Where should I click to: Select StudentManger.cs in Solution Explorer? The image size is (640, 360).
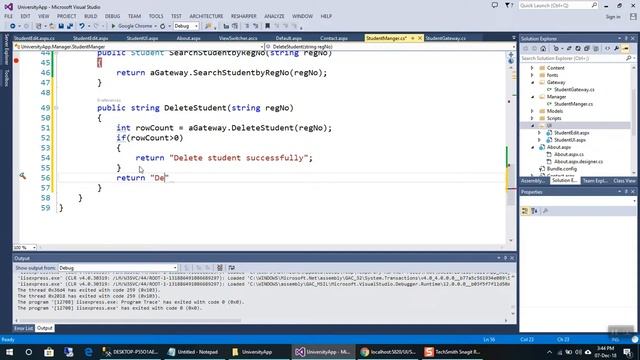point(573,104)
